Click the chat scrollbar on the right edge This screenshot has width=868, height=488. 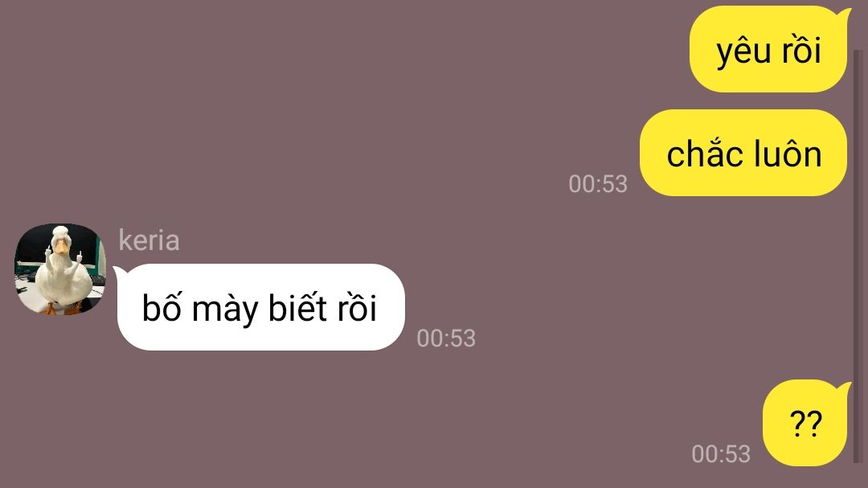(x=858, y=256)
